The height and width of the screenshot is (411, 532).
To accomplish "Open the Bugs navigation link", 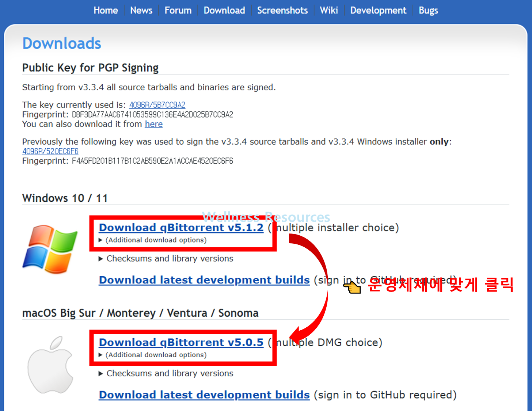I will pyautogui.click(x=428, y=10).
